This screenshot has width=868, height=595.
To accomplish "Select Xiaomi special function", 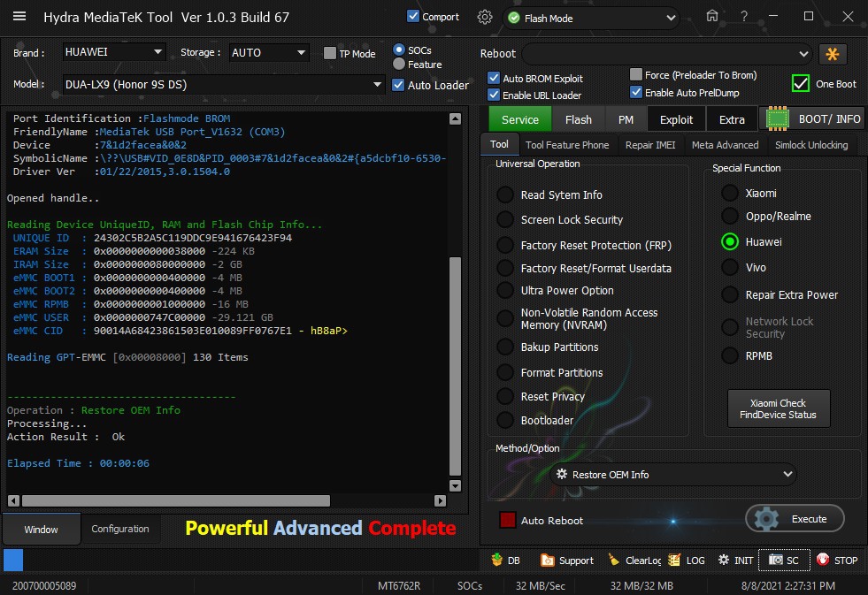I will pos(730,193).
